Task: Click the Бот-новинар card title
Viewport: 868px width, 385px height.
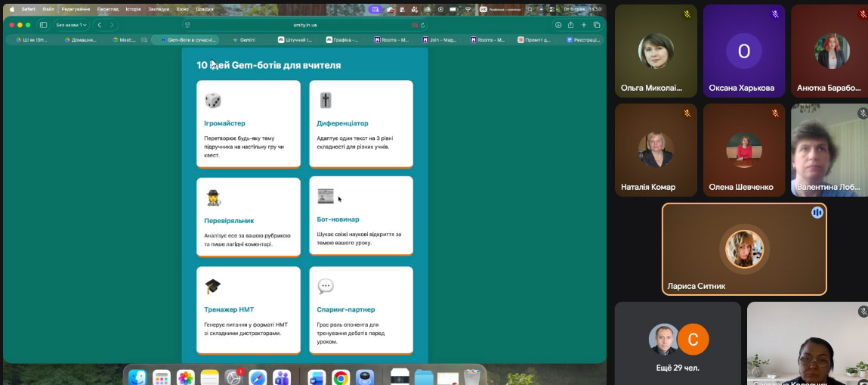Action: (x=338, y=219)
